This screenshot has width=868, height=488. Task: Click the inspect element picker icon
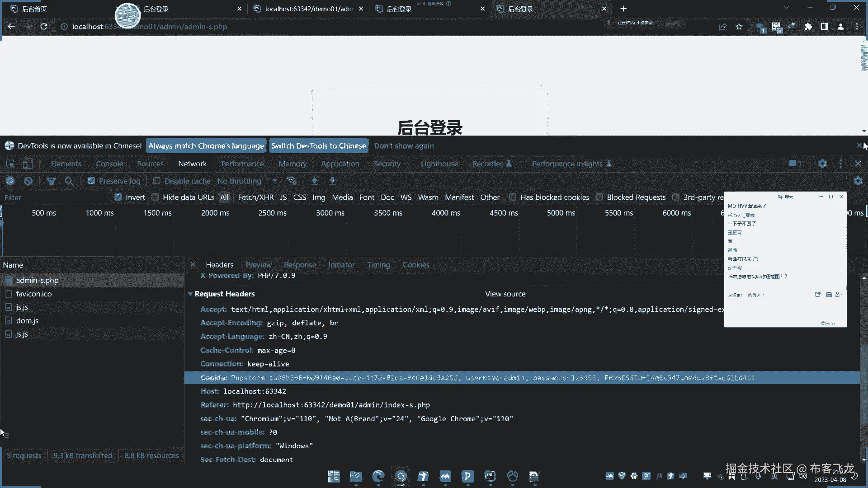coord(10,164)
